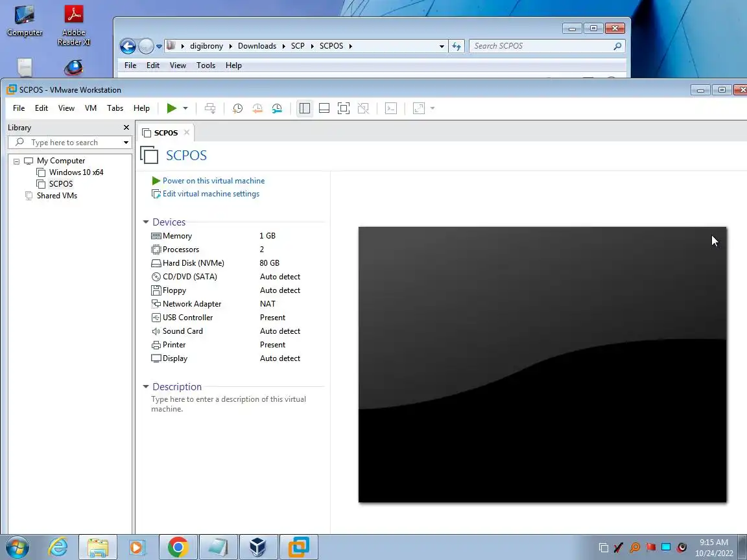Image resolution: width=747 pixels, height=560 pixels.
Task: Click VMware Workstation taskbar icon
Action: [298, 547]
